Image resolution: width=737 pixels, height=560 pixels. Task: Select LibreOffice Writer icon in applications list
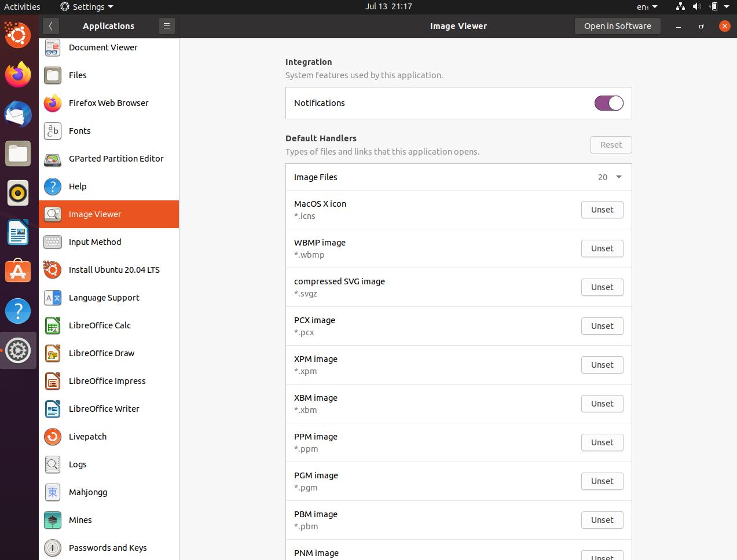(53, 409)
